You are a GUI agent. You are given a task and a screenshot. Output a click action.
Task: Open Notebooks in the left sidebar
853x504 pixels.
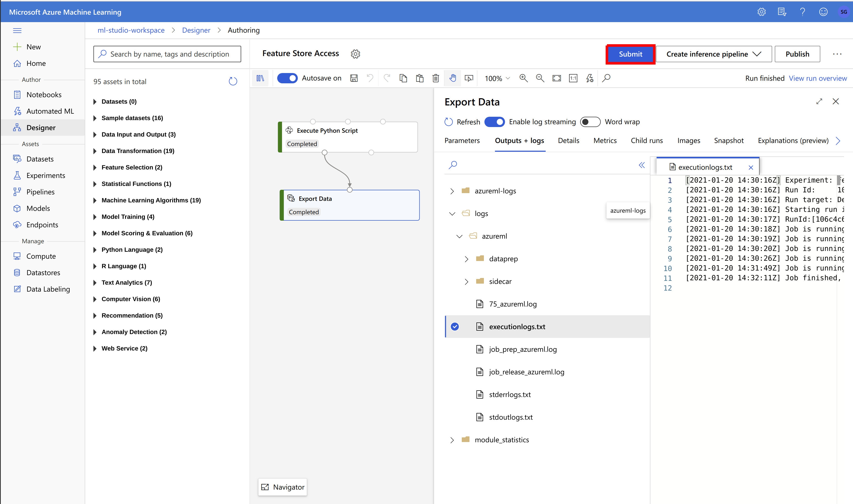point(44,95)
